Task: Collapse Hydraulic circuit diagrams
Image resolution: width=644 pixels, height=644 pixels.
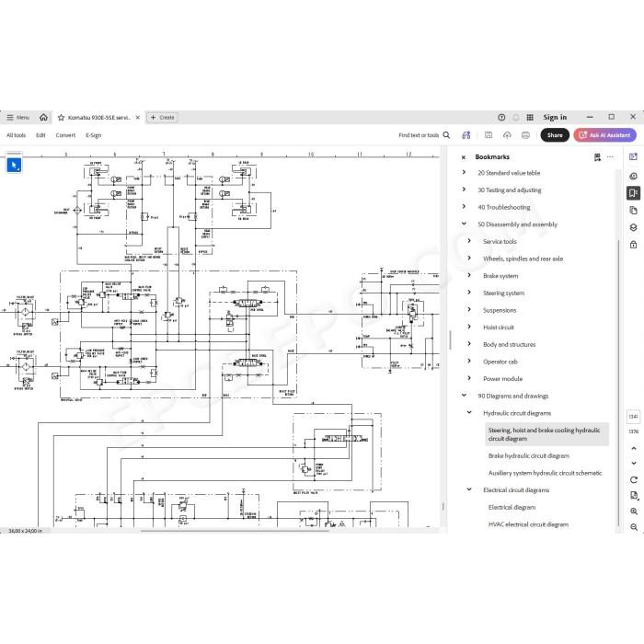Action: 469,412
